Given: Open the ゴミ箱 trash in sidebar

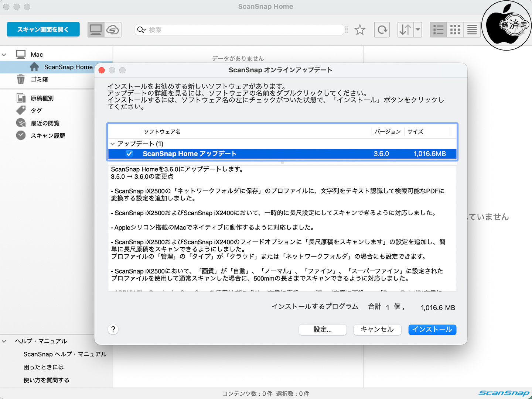Looking at the screenshot, I should click(x=39, y=79).
